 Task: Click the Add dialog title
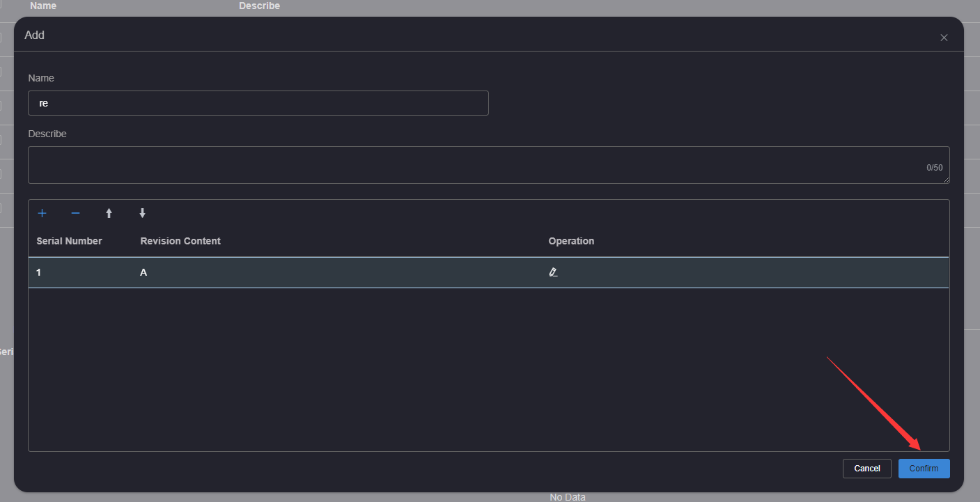(x=34, y=35)
